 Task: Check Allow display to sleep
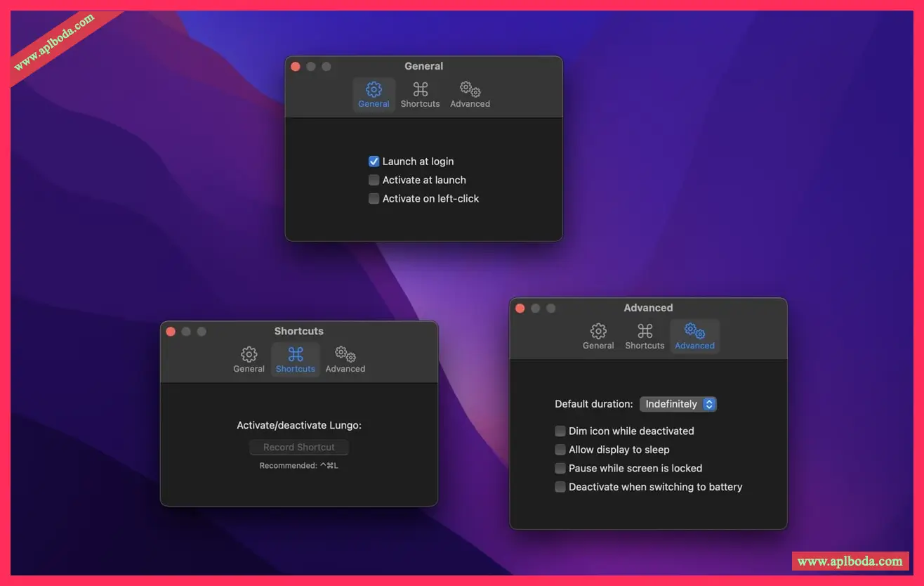pyautogui.click(x=560, y=450)
